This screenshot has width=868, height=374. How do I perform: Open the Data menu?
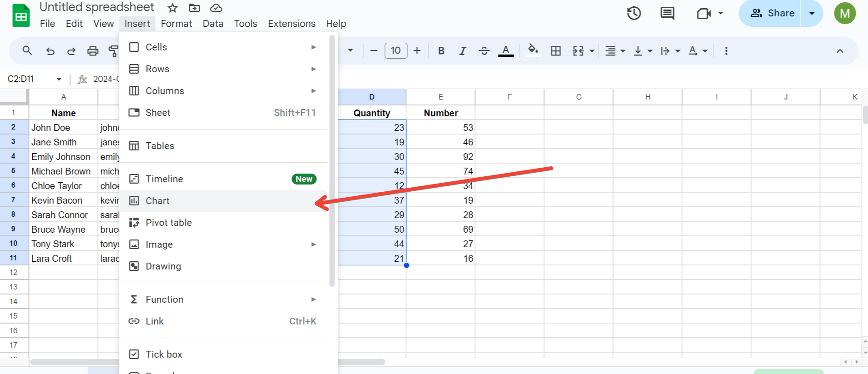pos(213,24)
